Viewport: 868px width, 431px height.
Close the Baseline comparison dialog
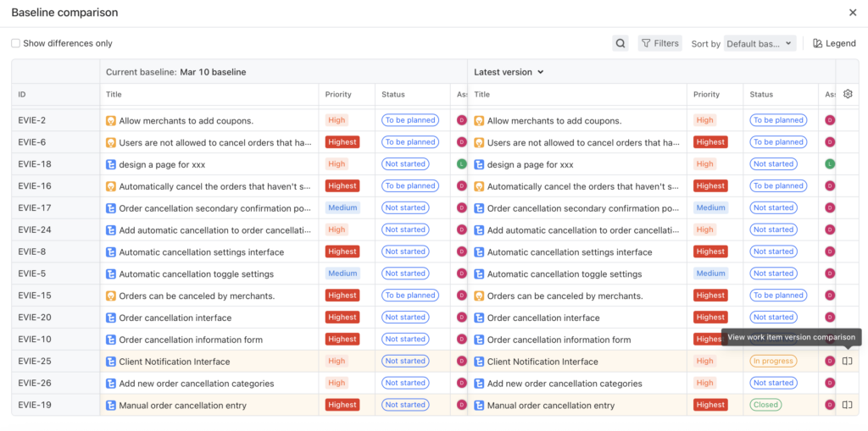coord(853,13)
